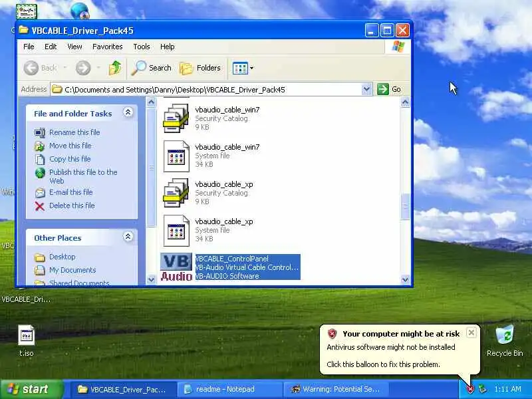Click the file list scrollbar thumb
This screenshot has width=532, height=399.
pyautogui.click(x=405, y=206)
